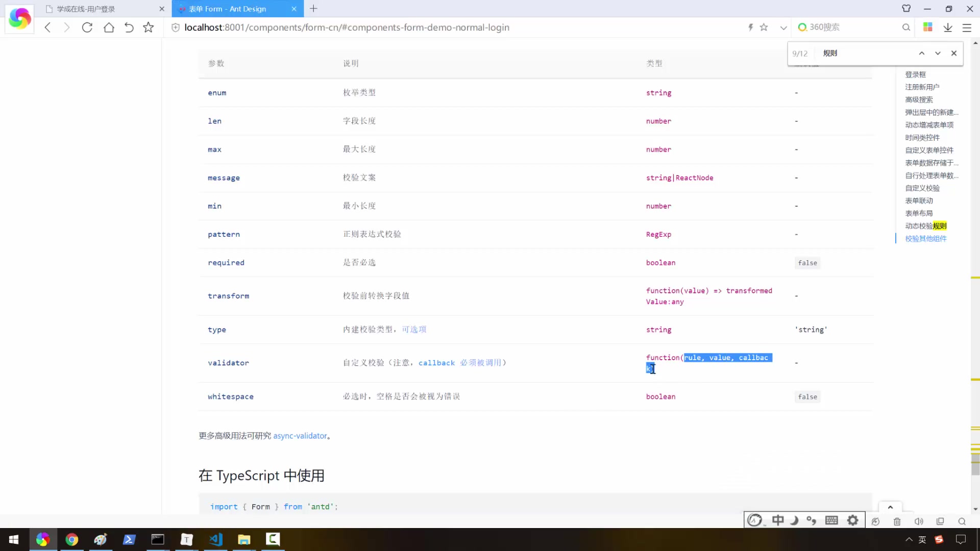This screenshot has width=980, height=551.
Task: Close the Ant Design Form tab
Action: 294,9
